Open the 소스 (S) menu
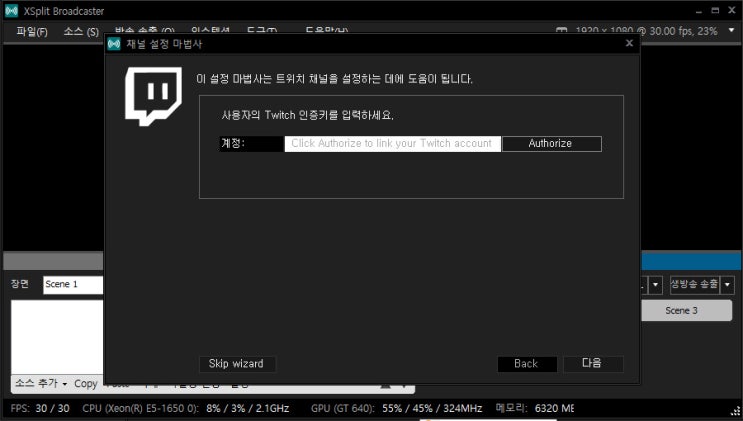 (81, 32)
